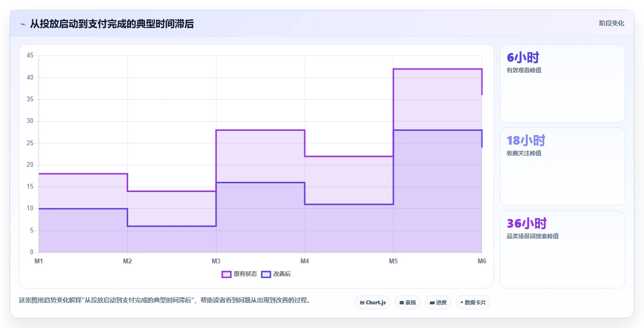Click the 原有状态 legend label
The image size is (644, 328).
[x=245, y=274]
